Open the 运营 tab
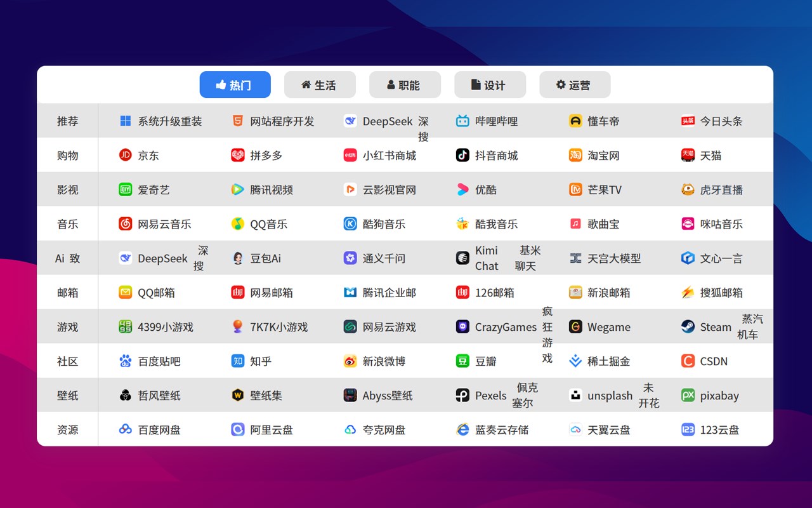812x508 pixels. 575,84
